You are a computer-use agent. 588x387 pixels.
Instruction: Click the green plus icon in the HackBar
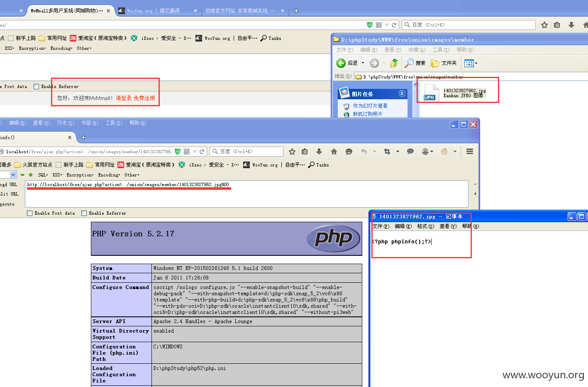click(31, 175)
